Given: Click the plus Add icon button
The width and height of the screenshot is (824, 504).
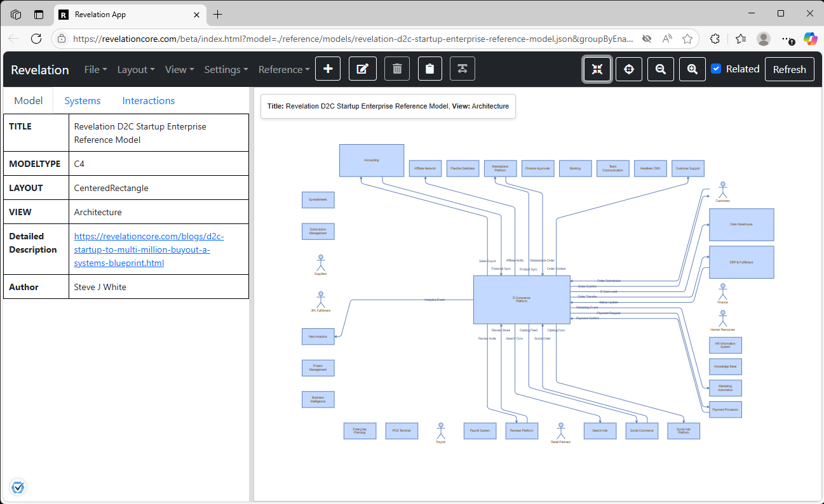Looking at the screenshot, I should pos(328,69).
